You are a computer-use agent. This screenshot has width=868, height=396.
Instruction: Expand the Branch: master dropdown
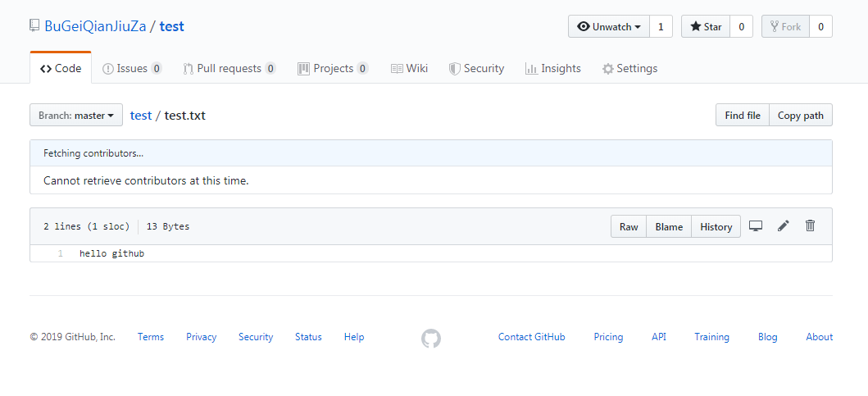76,116
